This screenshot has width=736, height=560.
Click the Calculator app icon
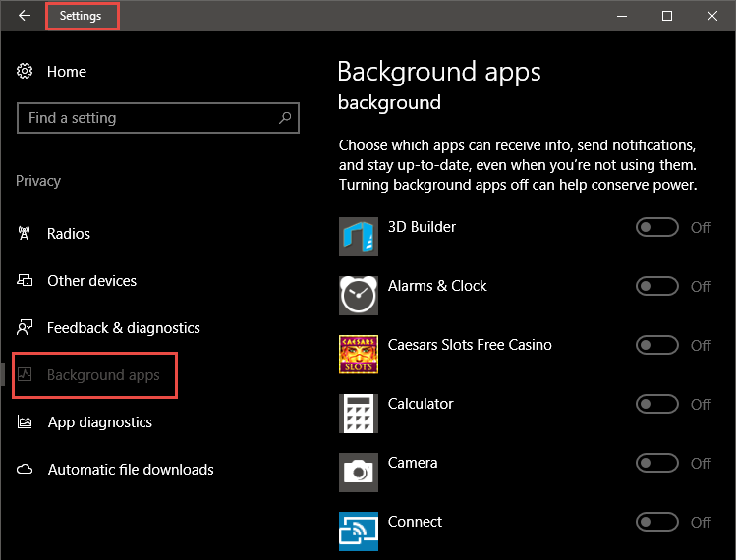[x=359, y=414]
